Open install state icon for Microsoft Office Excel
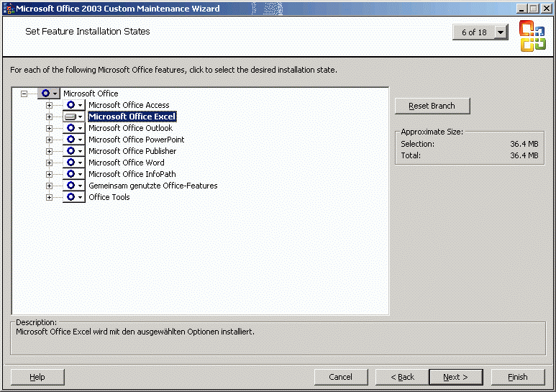 pyautogui.click(x=74, y=117)
